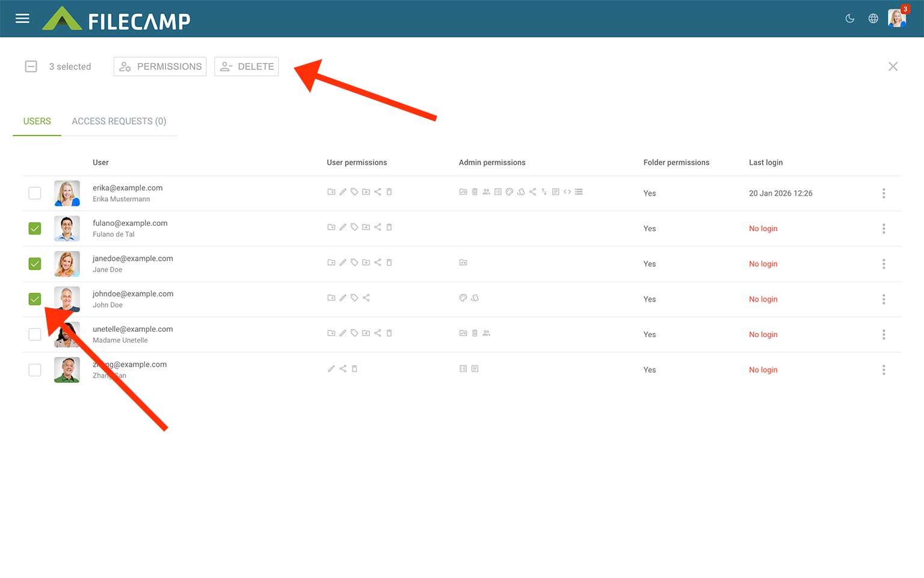The height and width of the screenshot is (578, 924).
Task: Close the selection toolbar with X
Action: (x=893, y=67)
